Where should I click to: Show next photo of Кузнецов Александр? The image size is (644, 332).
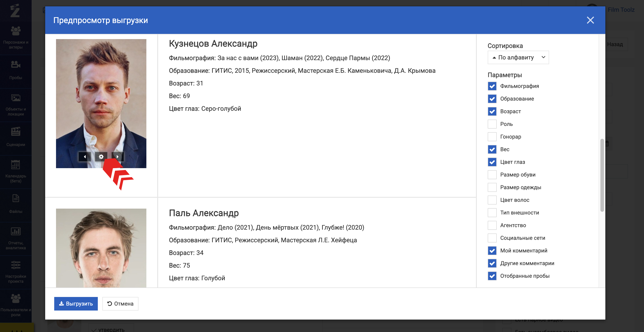[x=117, y=157]
